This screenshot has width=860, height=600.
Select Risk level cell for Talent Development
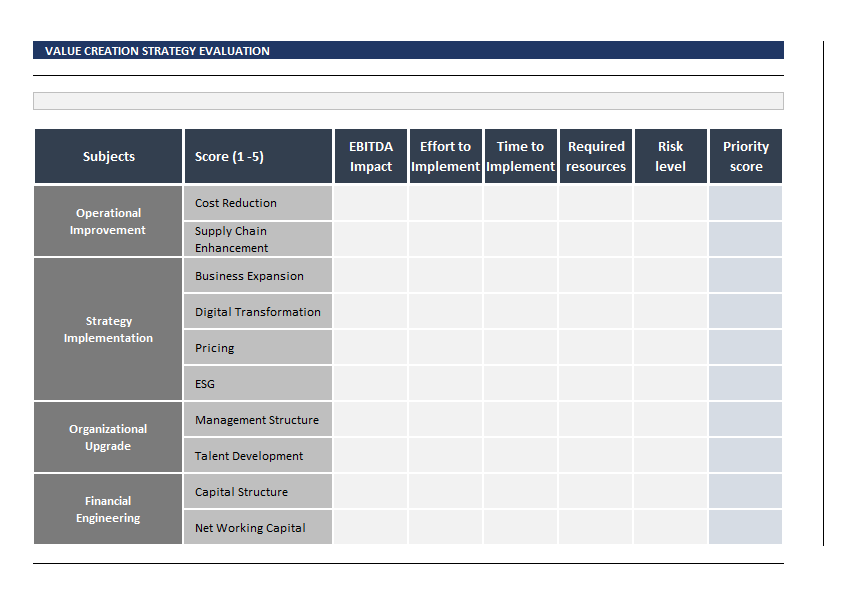[x=671, y=455]
